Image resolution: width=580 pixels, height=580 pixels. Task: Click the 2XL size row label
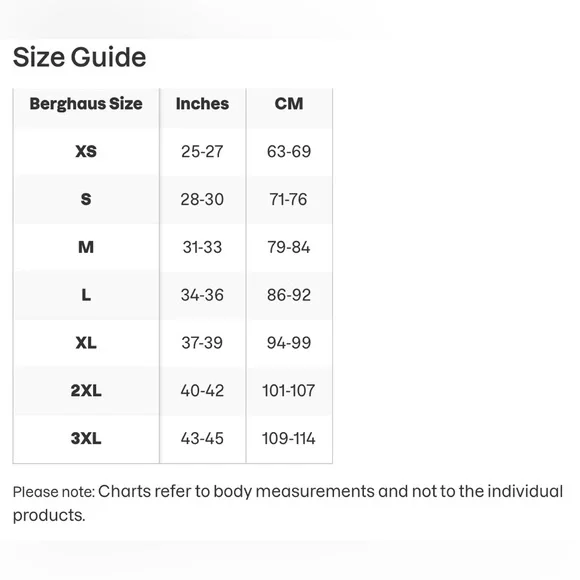[86, 391]
